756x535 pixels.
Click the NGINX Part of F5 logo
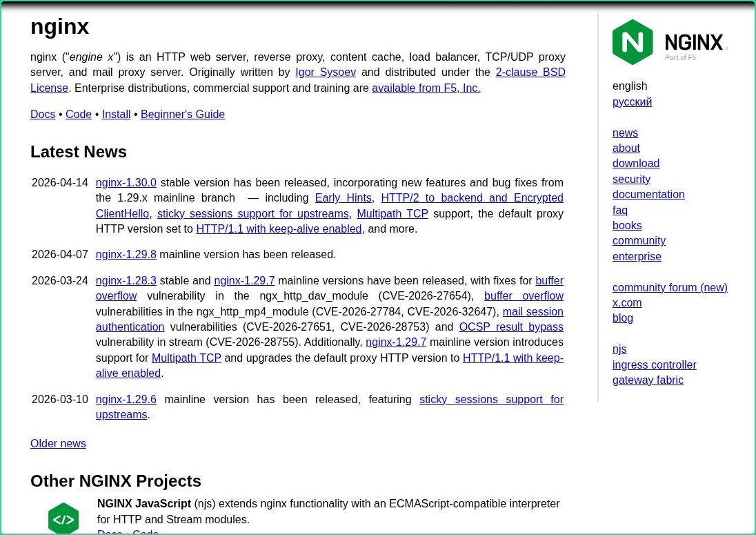[x=670, y=42]
